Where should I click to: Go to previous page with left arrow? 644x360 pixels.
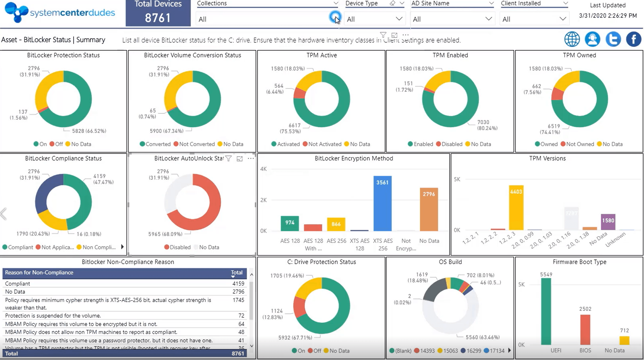[3, 214]
